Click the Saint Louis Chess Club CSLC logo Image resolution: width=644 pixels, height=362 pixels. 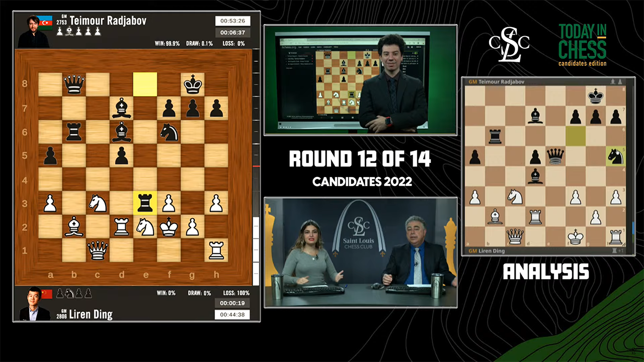(x=509, y=45)
